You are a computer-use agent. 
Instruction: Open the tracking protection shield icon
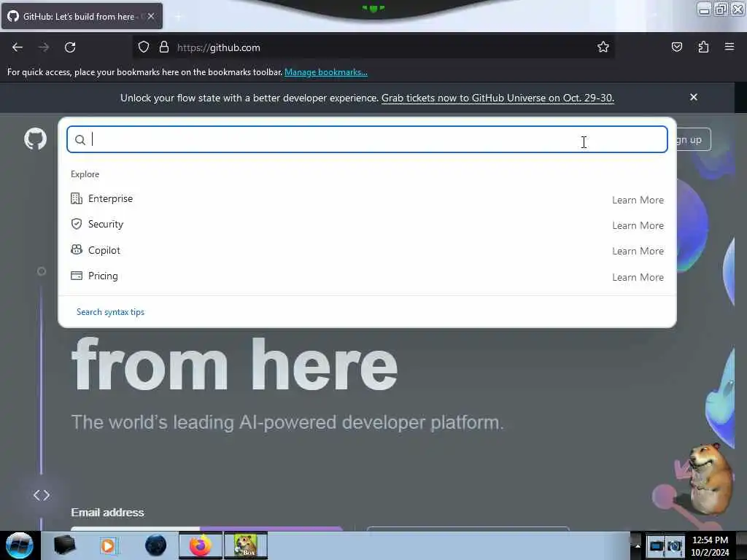tap(144, 47)
